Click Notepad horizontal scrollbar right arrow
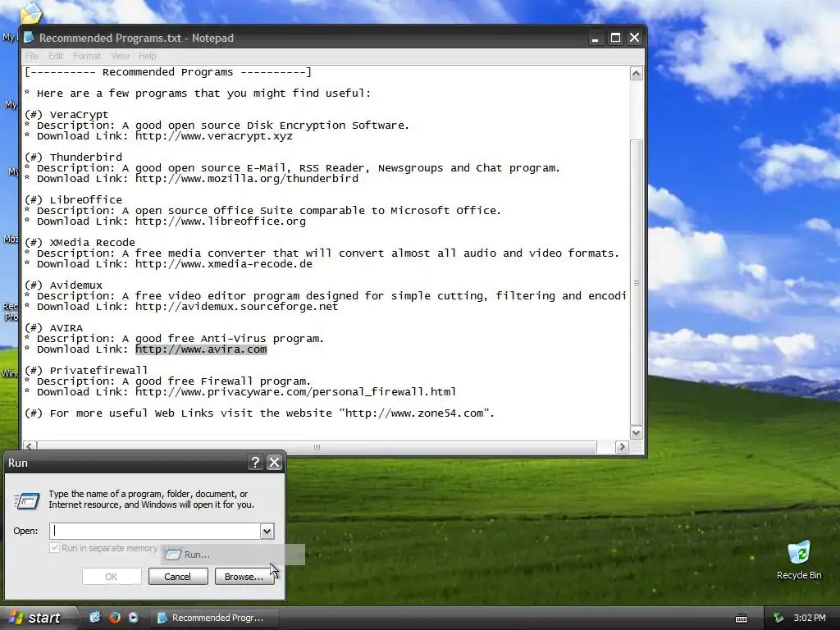This screenshot has height=630, width=840. pos(622,446)
